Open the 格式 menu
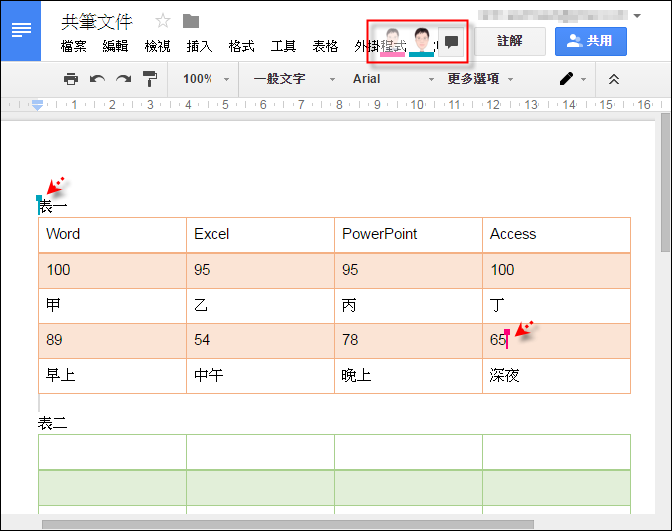672x531 pixels. point(241,46)
